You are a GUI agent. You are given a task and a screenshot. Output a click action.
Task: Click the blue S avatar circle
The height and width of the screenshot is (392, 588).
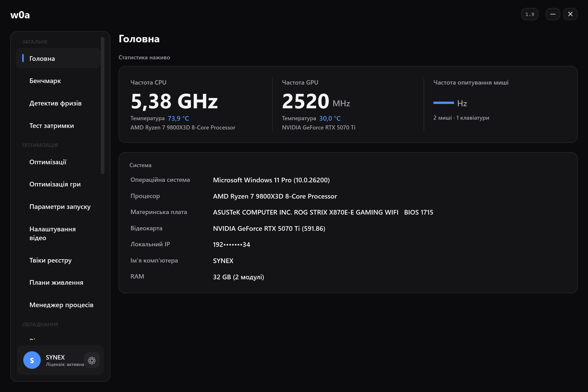[32, 360]
